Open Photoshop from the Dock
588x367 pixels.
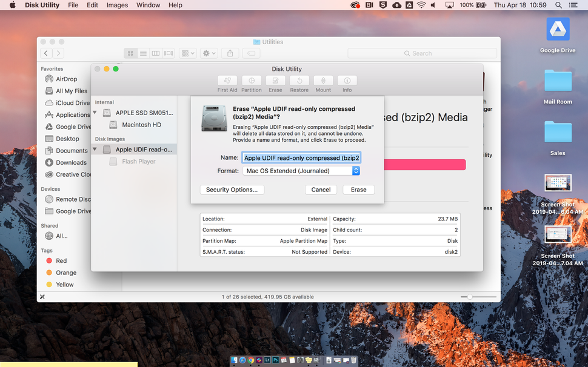[x=275, y=360]
